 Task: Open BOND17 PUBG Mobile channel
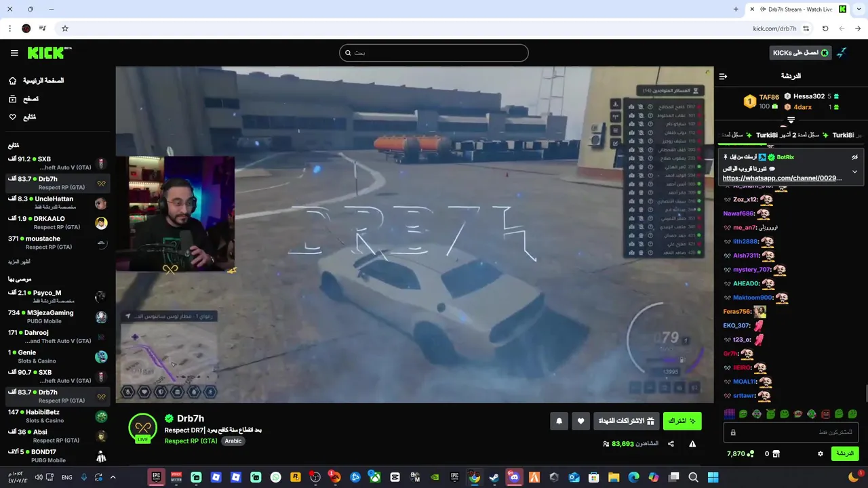coord(58,455)
